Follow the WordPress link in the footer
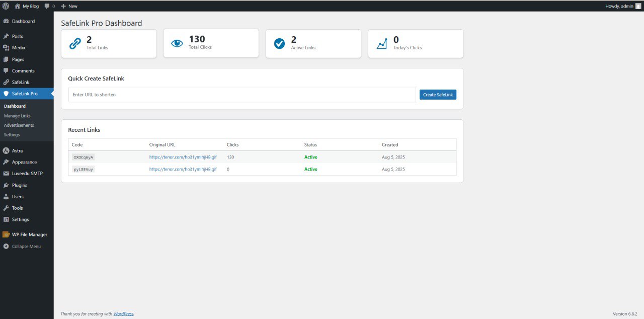This screenshot has width=644, height=319. [x=123, y=314]
